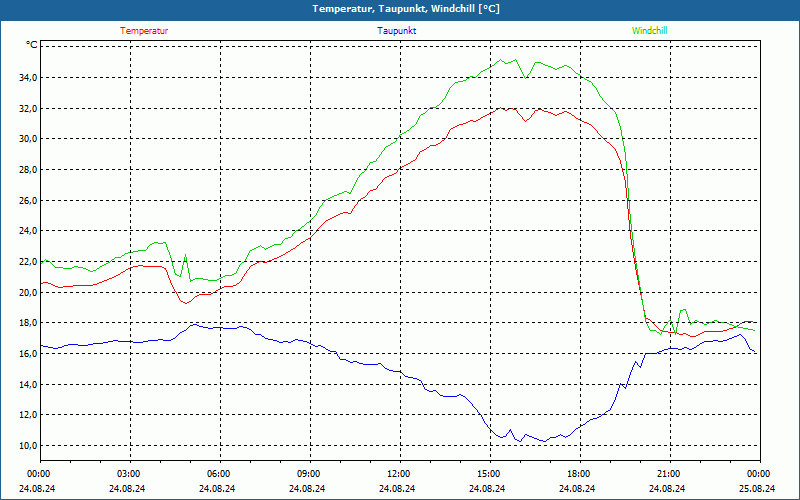Click the '18:00' time axis label

(x=578, y=474)
